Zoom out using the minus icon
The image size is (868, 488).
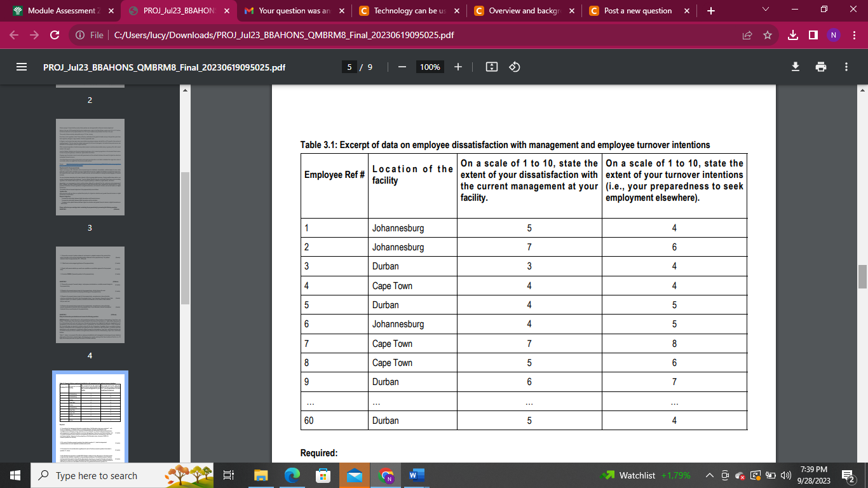coord(401,67)
